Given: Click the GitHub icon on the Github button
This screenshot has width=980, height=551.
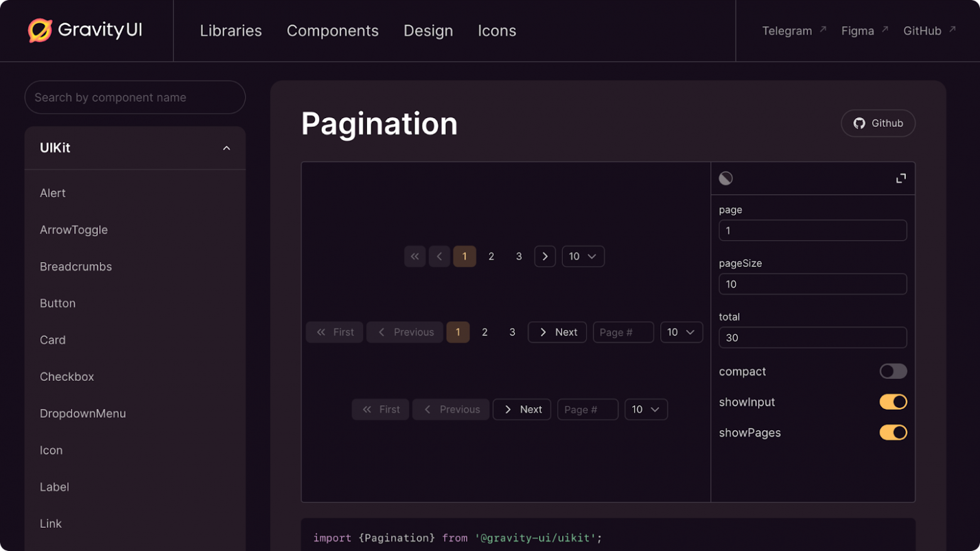Looking at the screenshot, I should tap(859, 123).
